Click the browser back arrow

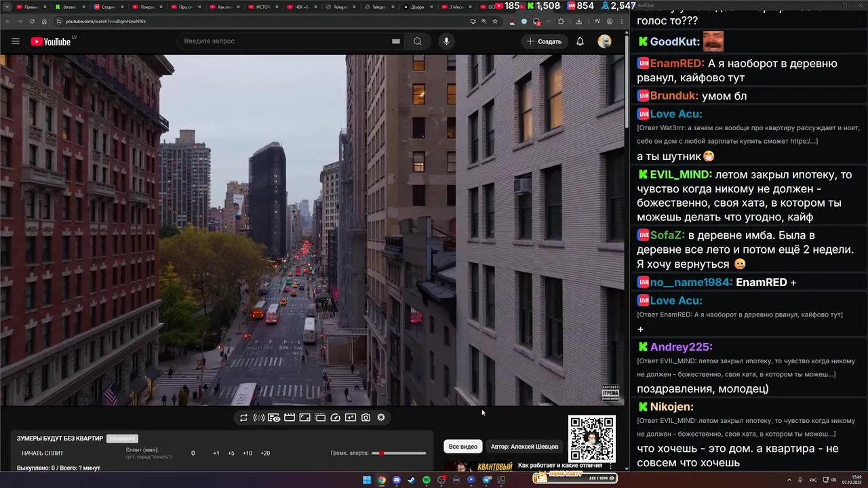tap(7, 21)
